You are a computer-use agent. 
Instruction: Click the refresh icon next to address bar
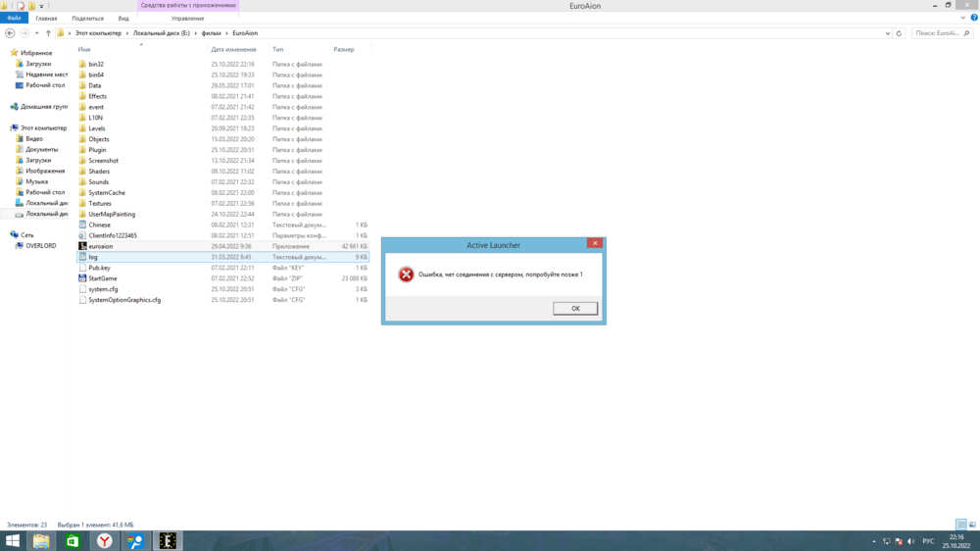899,33
